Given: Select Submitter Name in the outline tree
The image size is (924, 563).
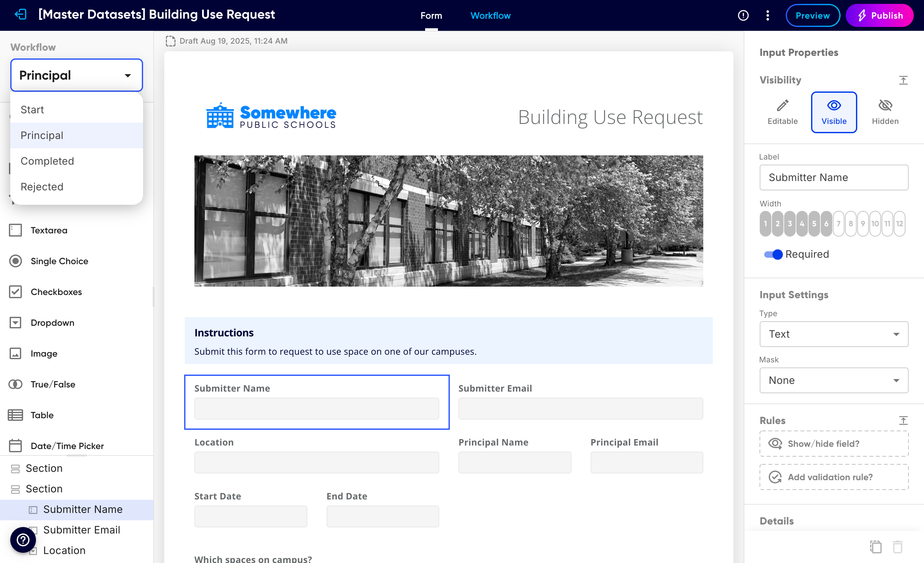Looking at the screenshot, I should pos(76,509).
